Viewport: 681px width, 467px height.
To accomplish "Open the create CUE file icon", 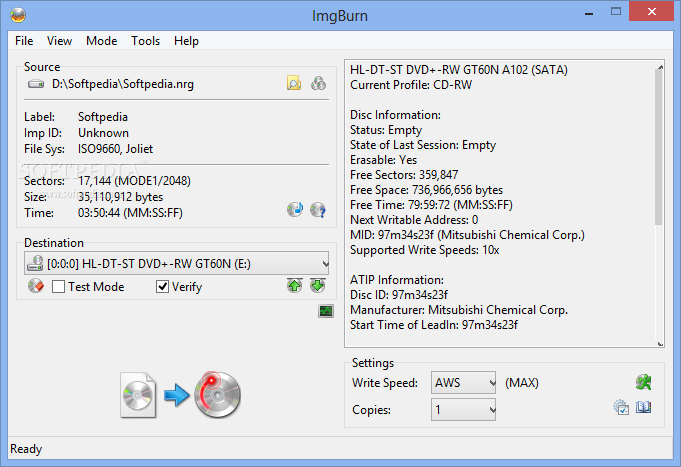I will (x=318, y=83).
